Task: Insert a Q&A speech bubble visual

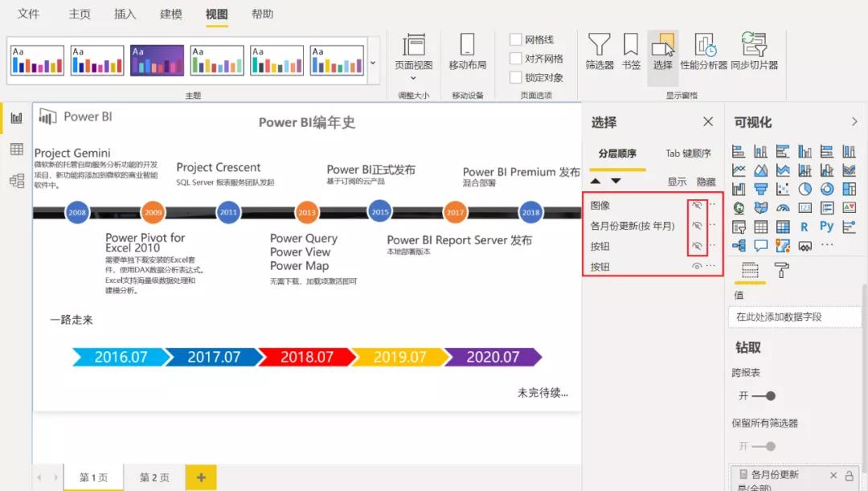Action: (x=760, y=245)
